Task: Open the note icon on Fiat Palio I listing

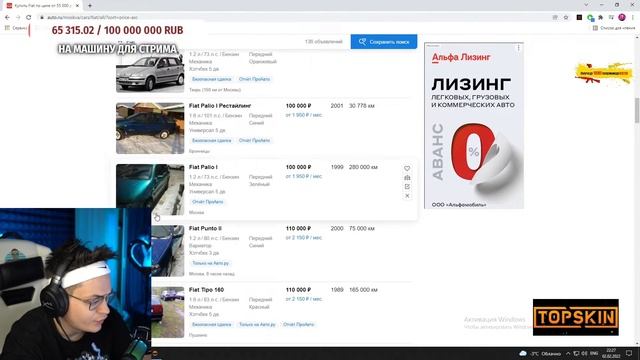Action: [407, 187]
